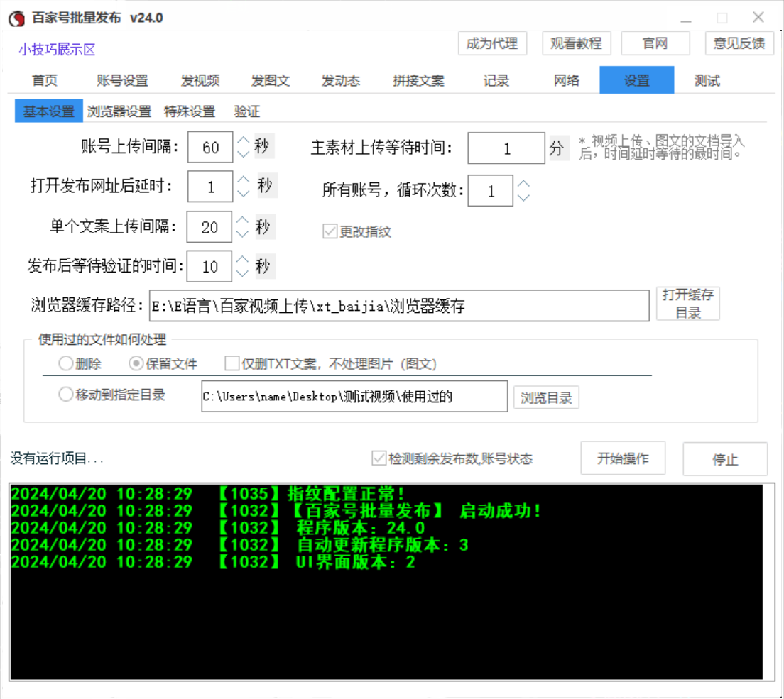Click the 循环次数 input field

(x=490, y=190)
